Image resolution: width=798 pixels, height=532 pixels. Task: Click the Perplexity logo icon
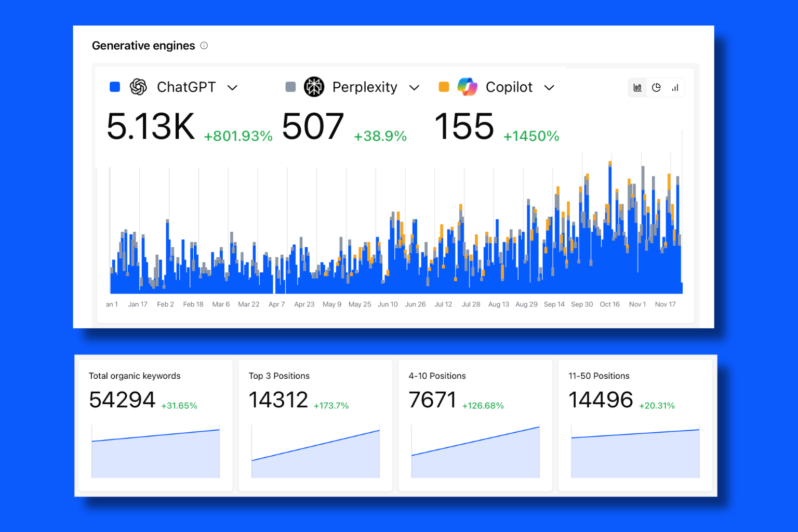coord(314,87)
